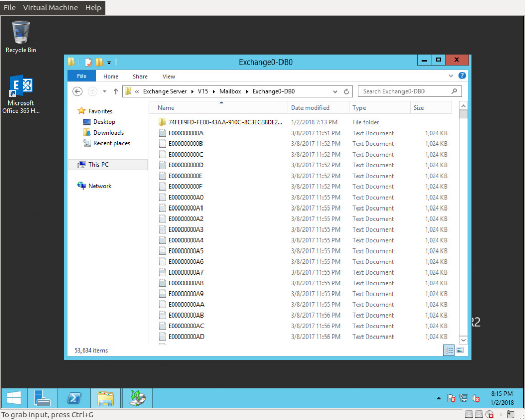Screen dimensions: 525x420
Task: Expand Exchange Server breadcrumb arrow
Action: (192, 91)
